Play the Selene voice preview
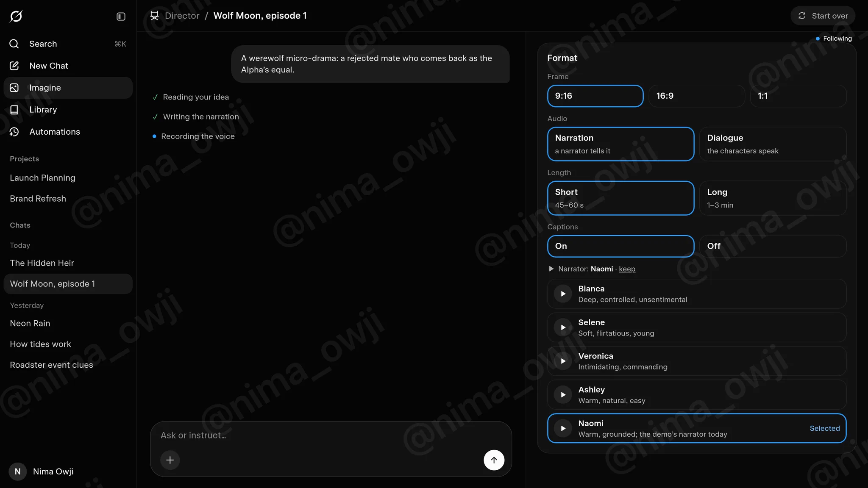This screenshot has height=488, width=868. (x=563, y=327)
